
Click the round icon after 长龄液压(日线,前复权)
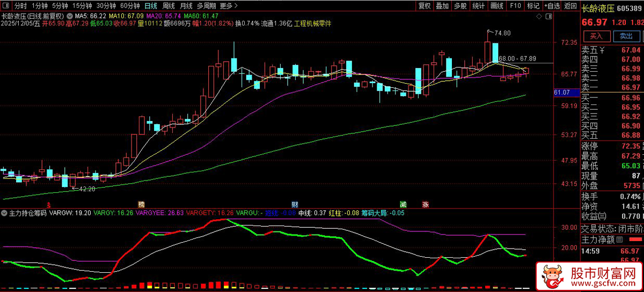pos(69,16)
